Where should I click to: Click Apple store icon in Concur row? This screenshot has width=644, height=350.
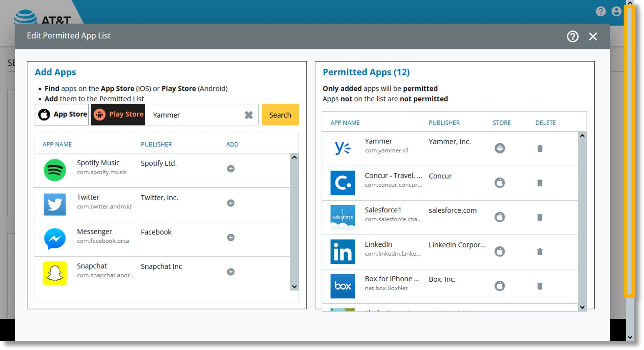click(500, 183)
